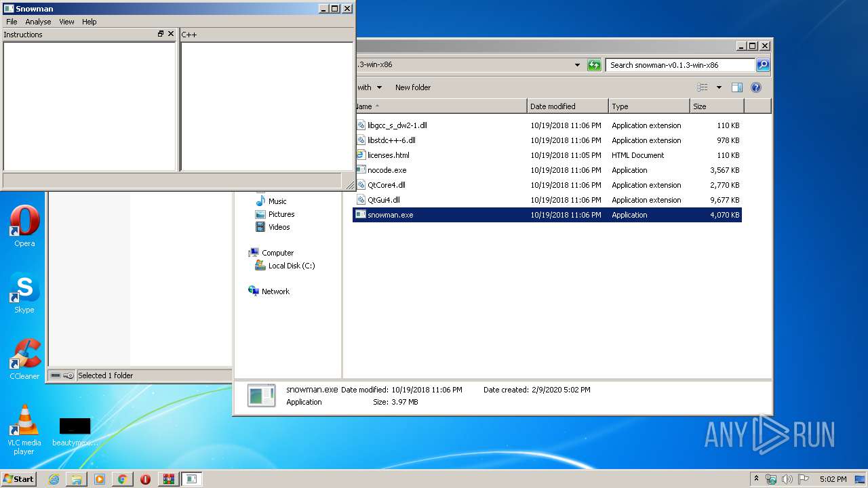The image size is (868, 488).
Task: Expand the 'with' toolbar dropdown arrow
Action: point(379,87)
